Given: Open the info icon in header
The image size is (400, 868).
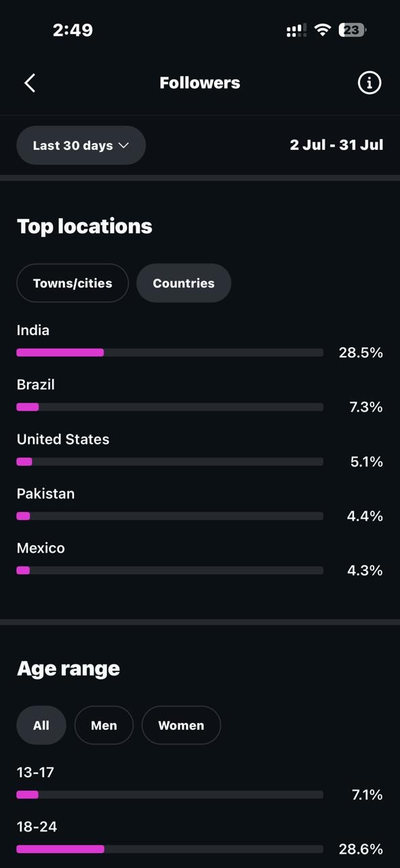Looking at the screenshot, I should click(x=369, y=83).
